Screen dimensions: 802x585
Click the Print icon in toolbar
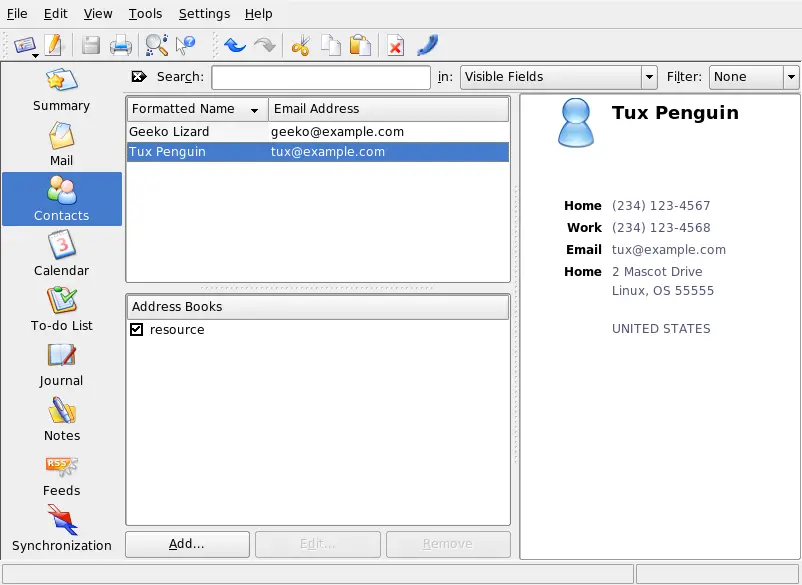(x=120, y=45)
